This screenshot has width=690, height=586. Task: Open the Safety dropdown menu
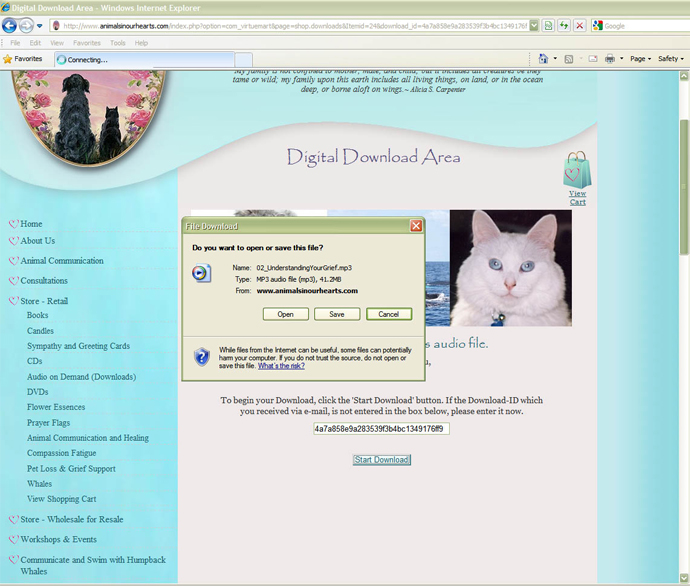(x=670, y=59)
